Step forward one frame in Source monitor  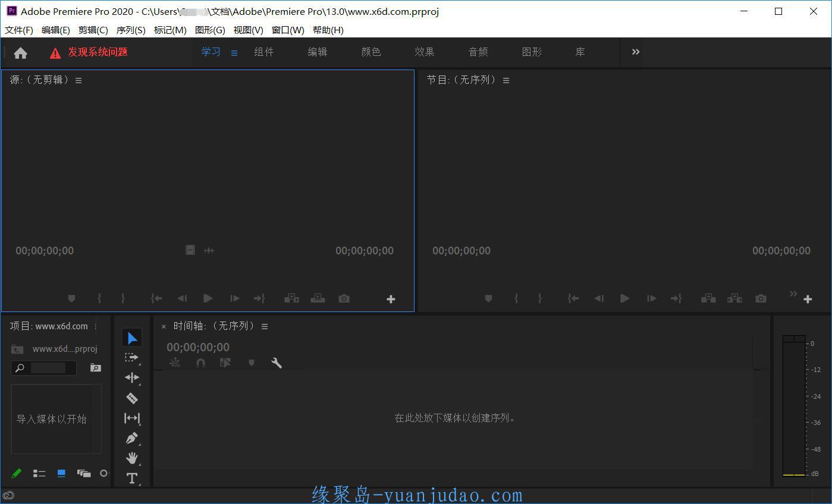235,298
